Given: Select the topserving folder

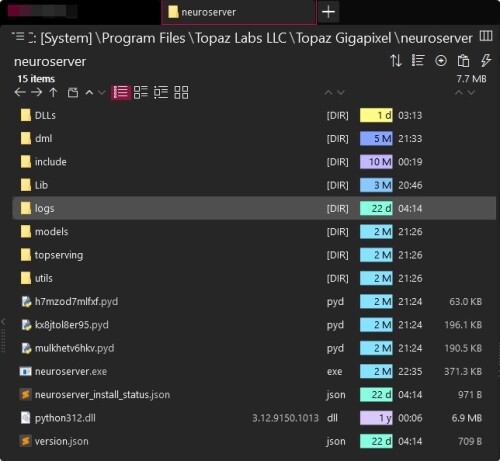Looking at the screenshot, I should coord(254,255).
